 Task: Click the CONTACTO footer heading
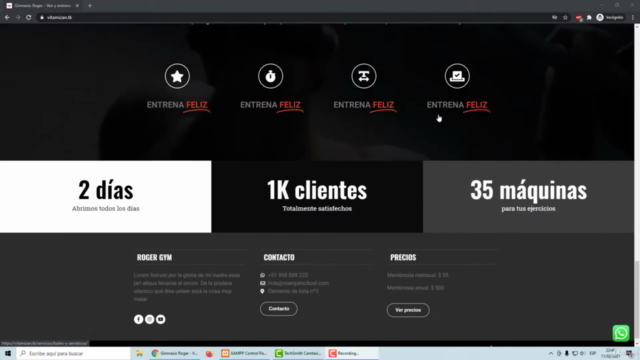click(279, 257)
